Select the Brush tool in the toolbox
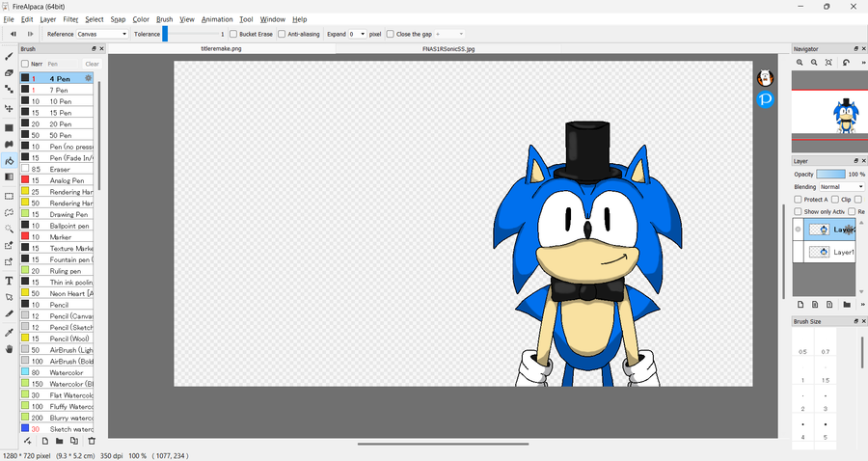 [9, 56]
